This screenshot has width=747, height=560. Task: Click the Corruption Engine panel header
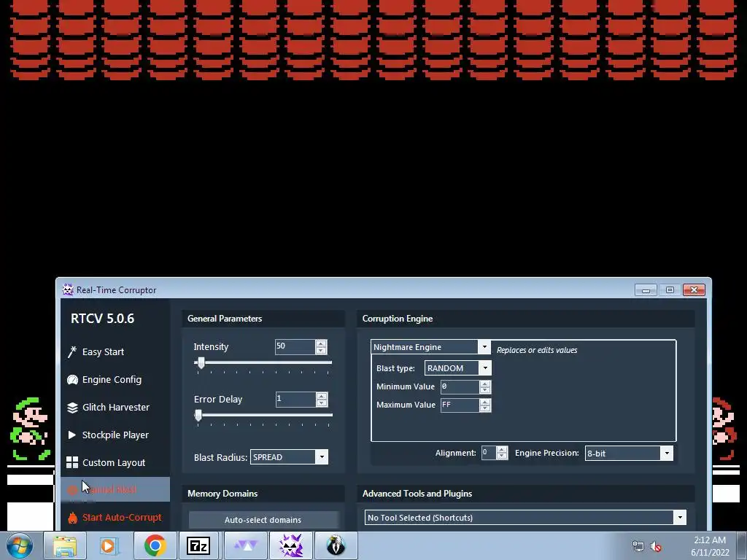tap(526, 319)
